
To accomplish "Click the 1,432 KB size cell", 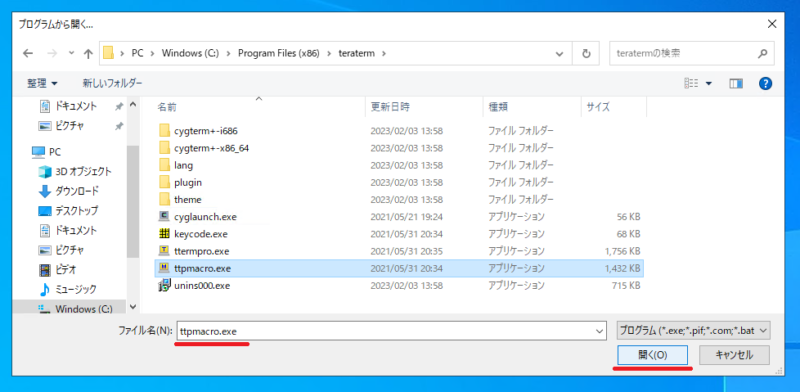I will coord(622,268).
